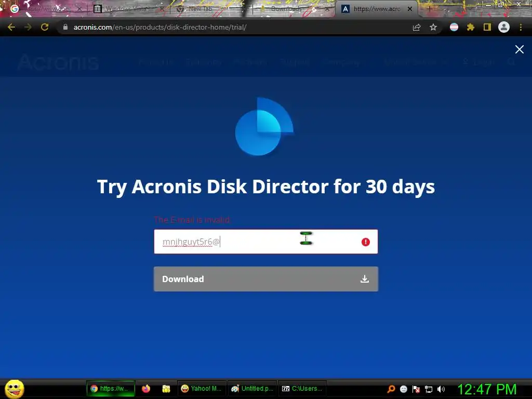Click the Acronis Disk Director logo graphic
The width and height of the screenshot is (532, 399).
(x=264, y=126)
